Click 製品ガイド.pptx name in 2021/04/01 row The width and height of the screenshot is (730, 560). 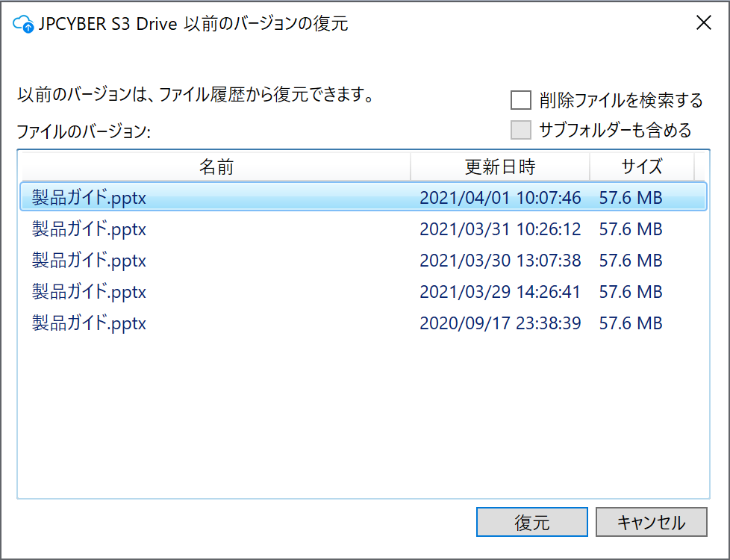click(89, 198)
